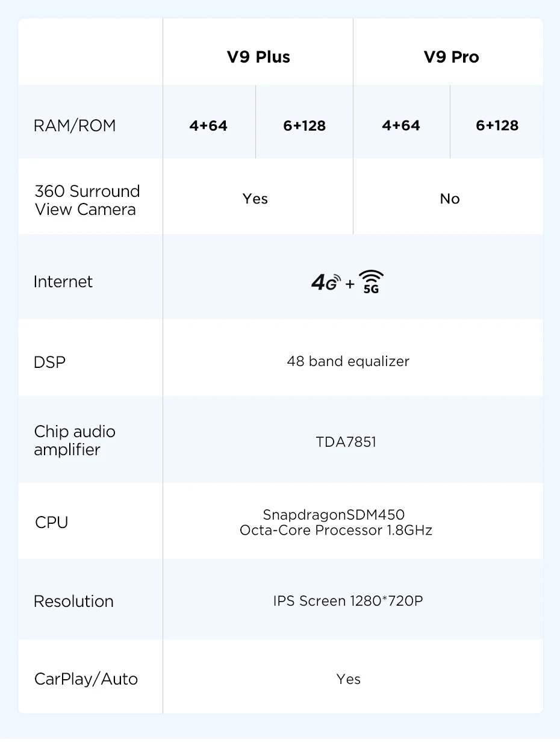Choose 6+128 under V9 Plus
Image resolution: width=560 pixels, height=746 pixels.
(305, 125)
